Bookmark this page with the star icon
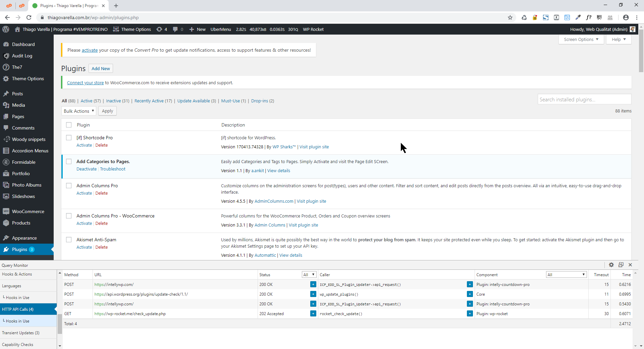Viewport: 644px width, 349px height. pyautogui.click(x=510, y=17)
